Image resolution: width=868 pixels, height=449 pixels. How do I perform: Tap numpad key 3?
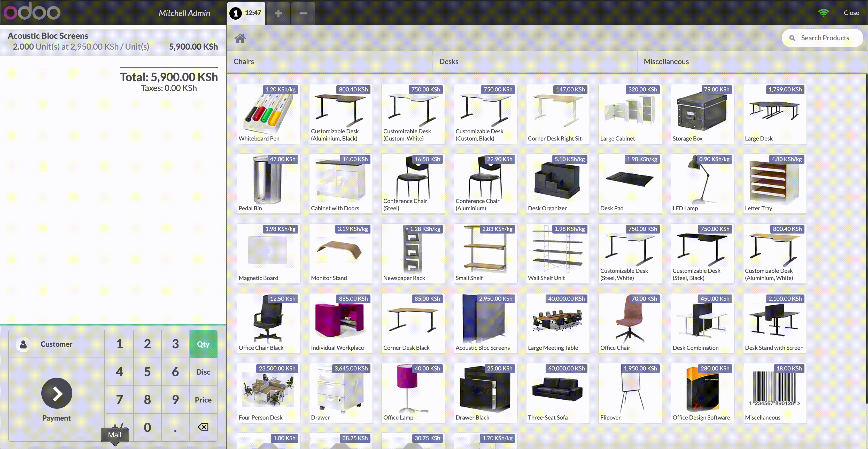[x=175, y=344]
